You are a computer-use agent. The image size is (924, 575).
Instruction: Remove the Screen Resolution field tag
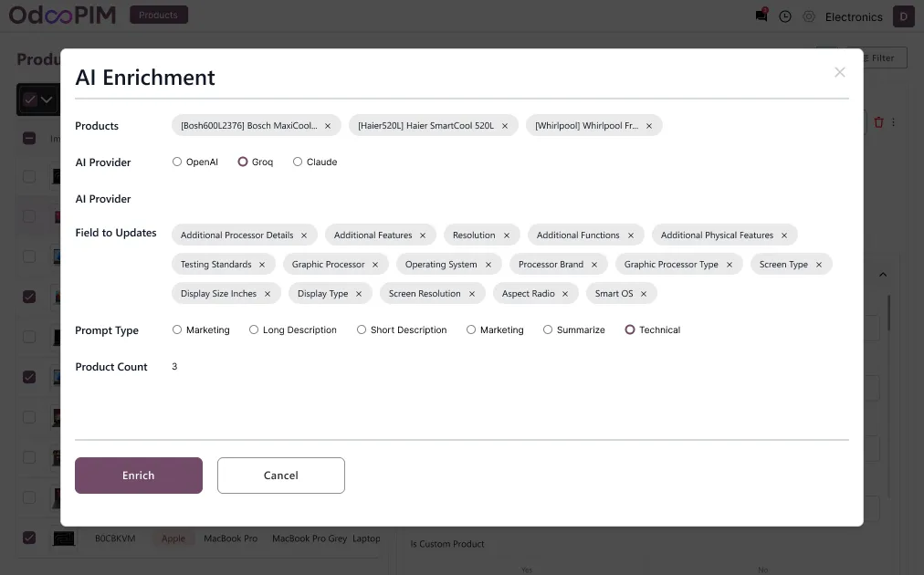[x=472, y=294]
